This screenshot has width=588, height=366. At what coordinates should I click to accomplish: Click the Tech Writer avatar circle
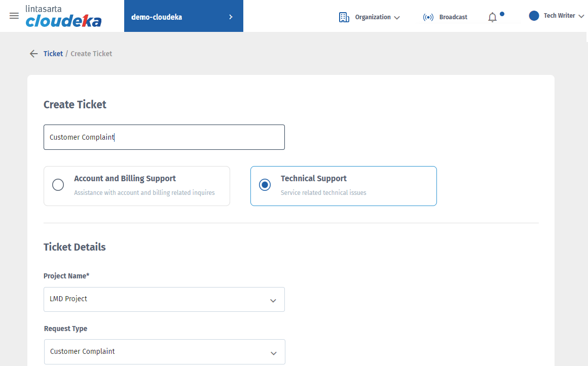(534, 16)
